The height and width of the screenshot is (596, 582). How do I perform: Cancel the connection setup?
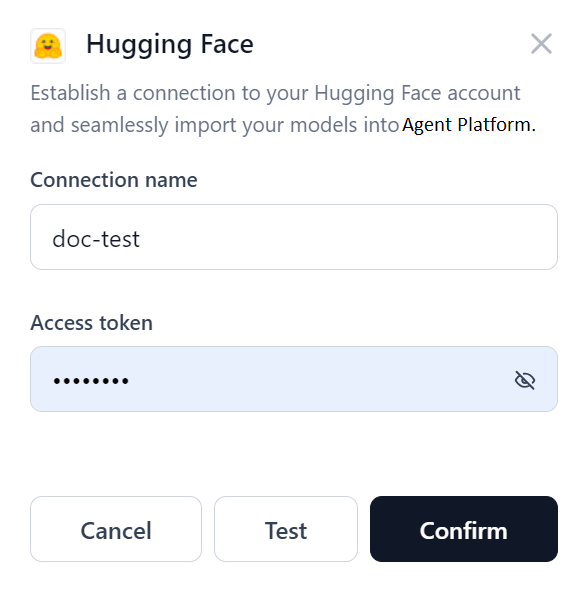[x=116, y=529]
